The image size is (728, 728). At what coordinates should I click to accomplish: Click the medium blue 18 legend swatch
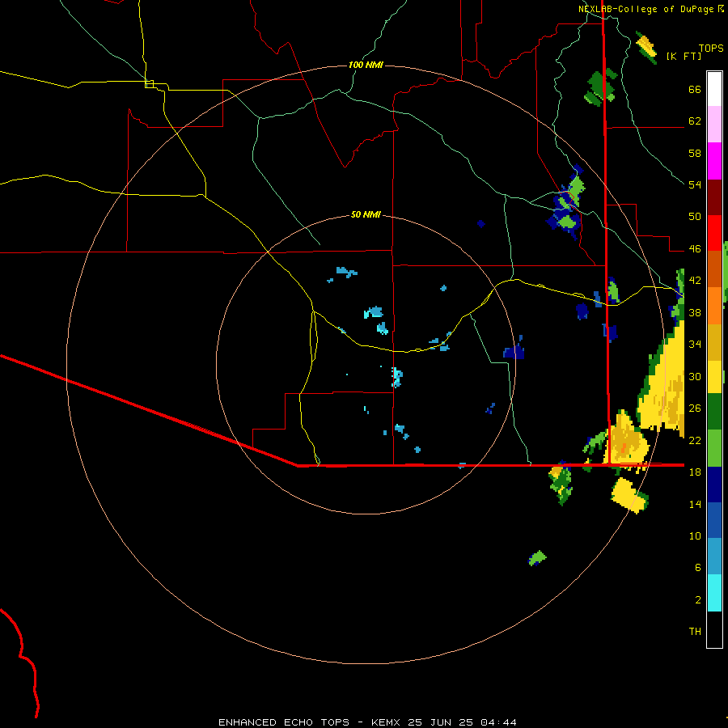pos(714,520)
